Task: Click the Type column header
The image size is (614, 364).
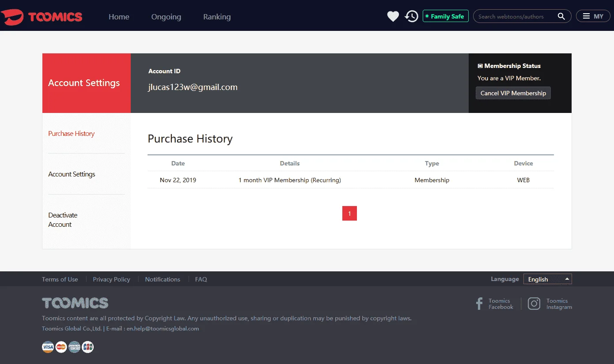Action: (x=432, y=163)
